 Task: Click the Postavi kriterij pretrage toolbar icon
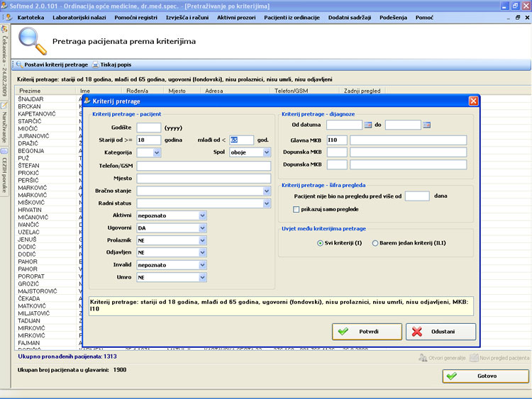click(x=19, y=64)
